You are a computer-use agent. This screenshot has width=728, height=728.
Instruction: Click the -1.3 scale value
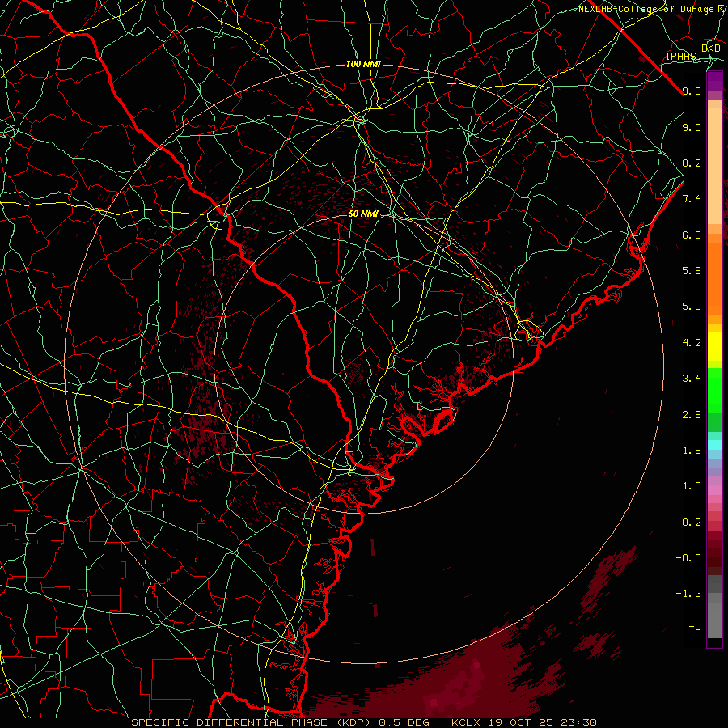(688, 594)
